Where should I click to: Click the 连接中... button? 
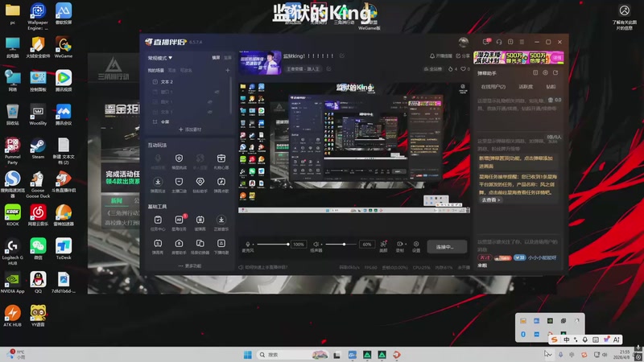click(x=447, y=247)
